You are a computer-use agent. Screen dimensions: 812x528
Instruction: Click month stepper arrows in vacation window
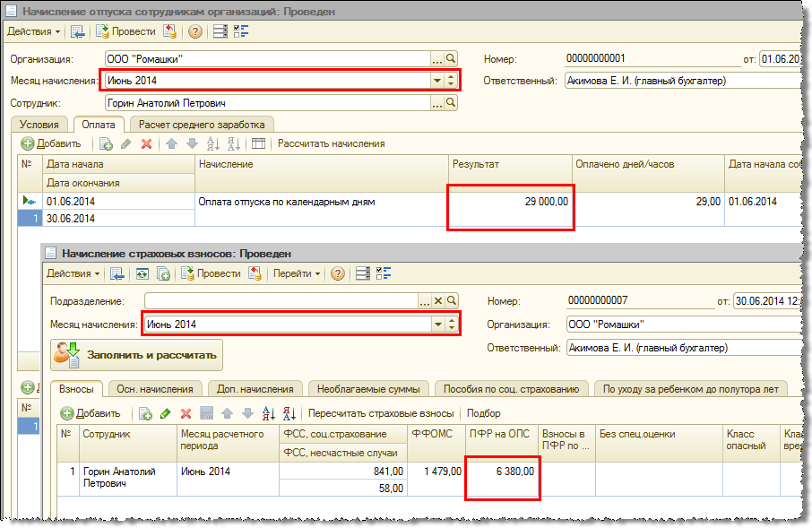coord(451,81)
